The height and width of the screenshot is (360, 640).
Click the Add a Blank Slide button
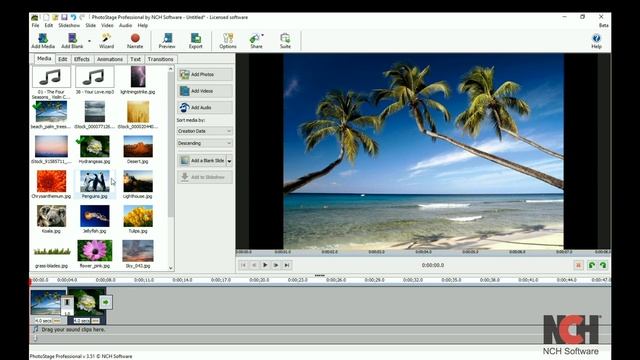[x=202, y=161]
